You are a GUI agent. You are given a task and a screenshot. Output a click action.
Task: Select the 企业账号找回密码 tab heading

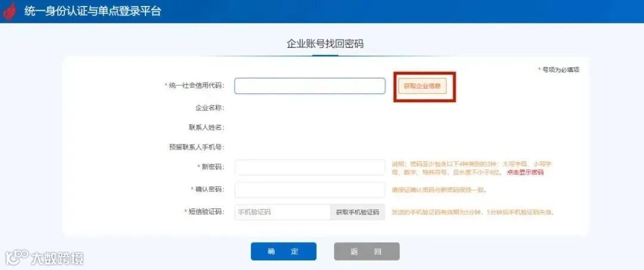[x=326, y=44]
